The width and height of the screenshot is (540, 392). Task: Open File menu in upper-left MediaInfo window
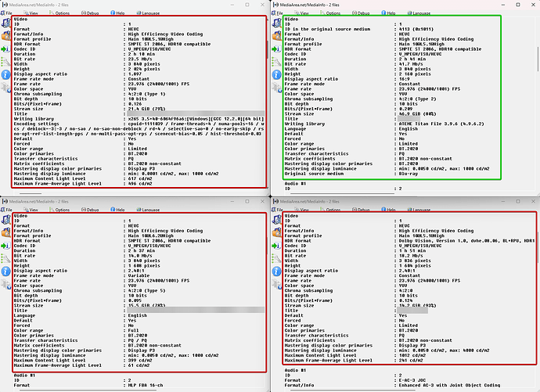pyautogui.click(x=6, y=13)
